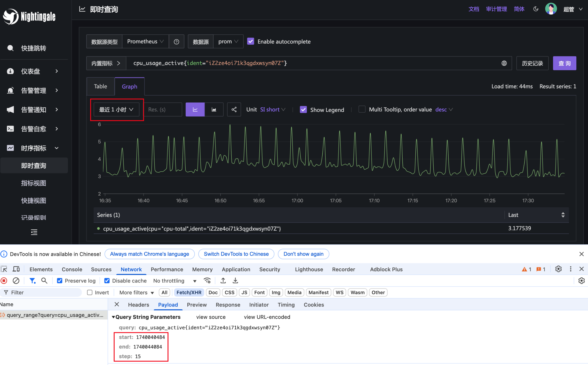Viewport: 588px width, 365px height.
Task: Open the Headers tab in DevTools
Action: tap(138, 305)
